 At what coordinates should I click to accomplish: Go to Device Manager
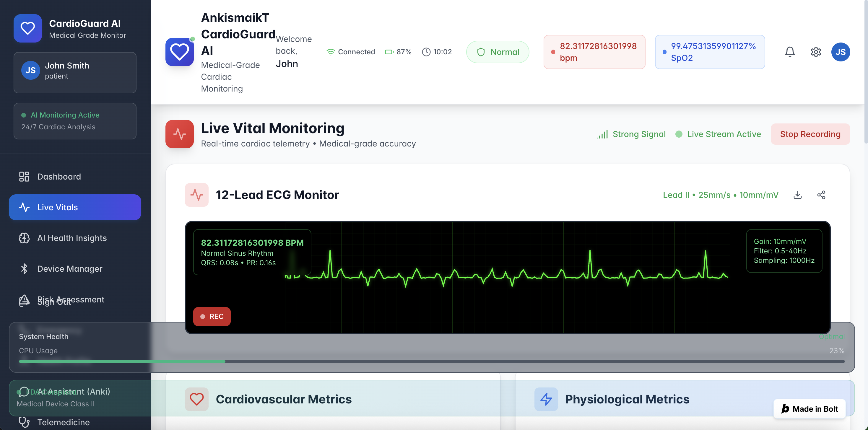[x=69, y=269]
